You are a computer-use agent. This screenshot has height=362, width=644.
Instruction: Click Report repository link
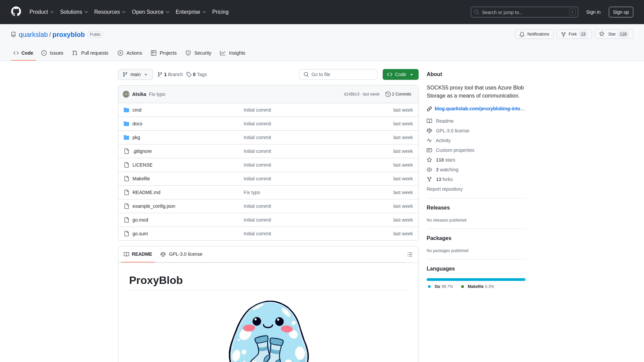(444, 189)
